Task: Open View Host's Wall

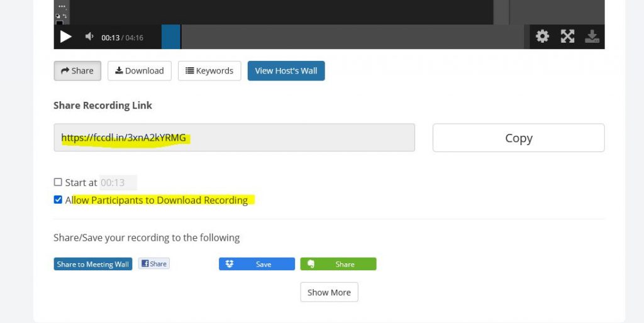Action: [x=286, y=70]
